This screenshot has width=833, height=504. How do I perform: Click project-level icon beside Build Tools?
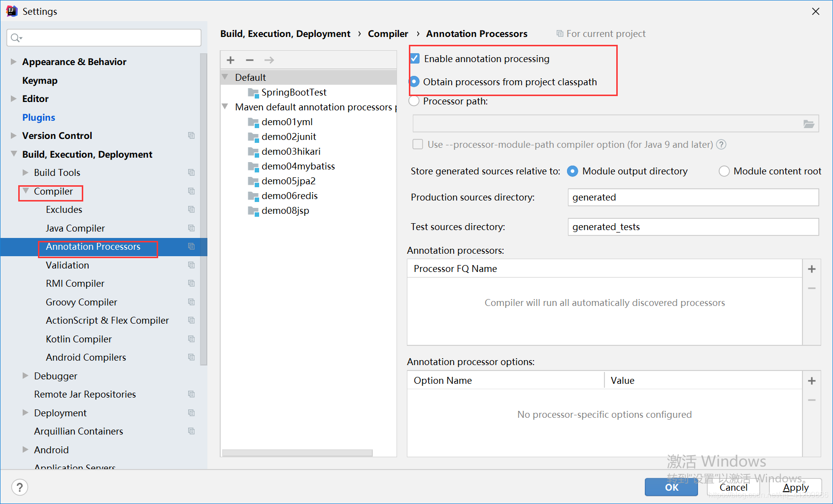click(x=192, y=172)
